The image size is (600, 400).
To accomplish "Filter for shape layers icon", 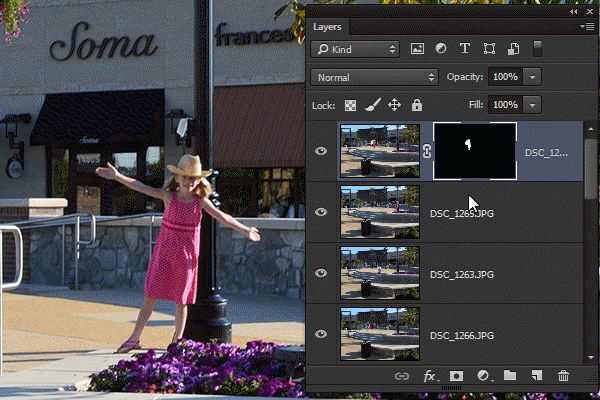I will (489, 49).
